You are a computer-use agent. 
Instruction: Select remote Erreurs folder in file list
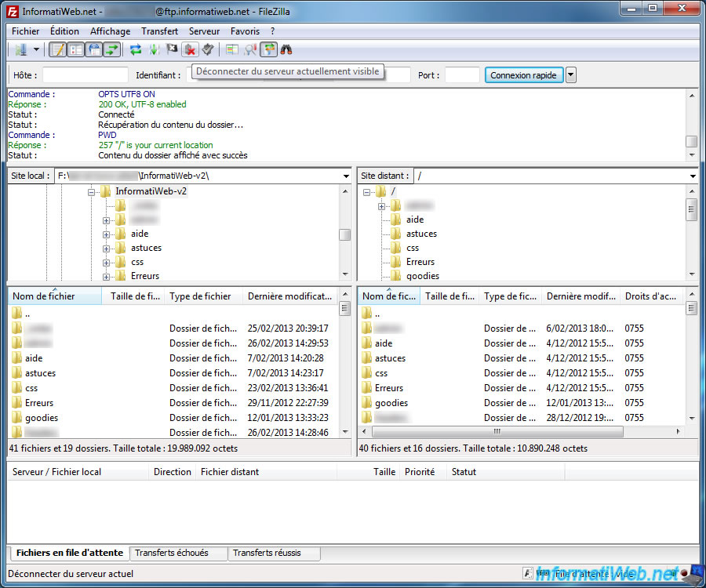point(388,388)
